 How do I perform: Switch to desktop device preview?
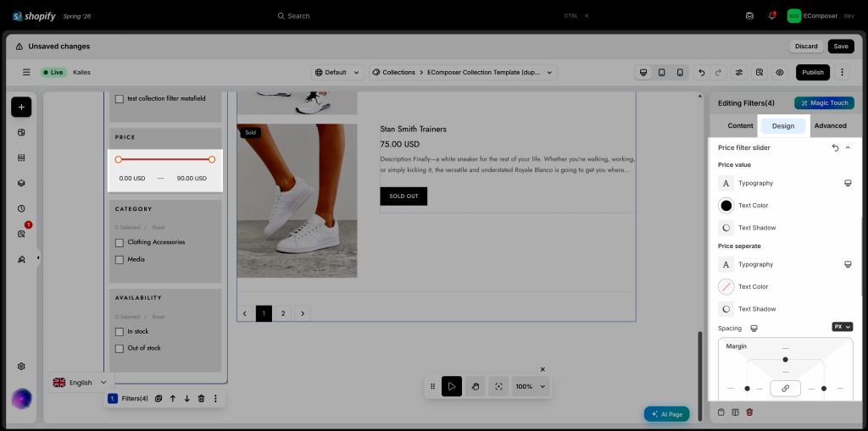(643, 72)
